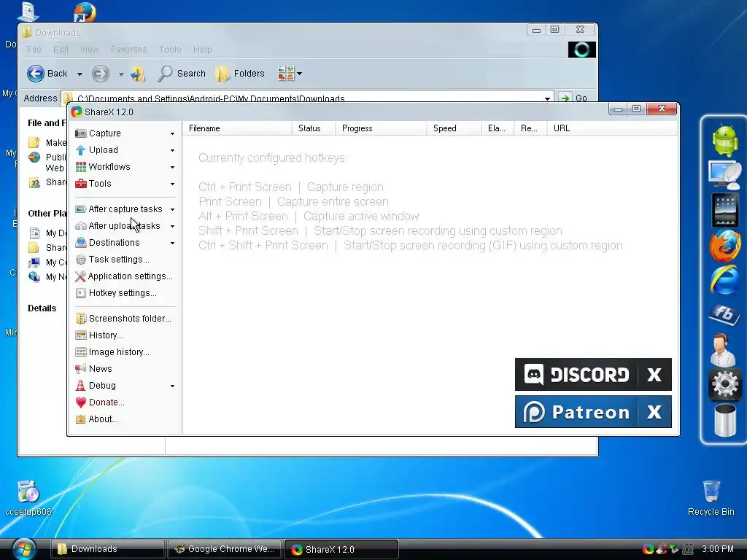This screenshot has height=560, width=747.
Task: Sort by Filename column header
Action: tap(237, 128)
